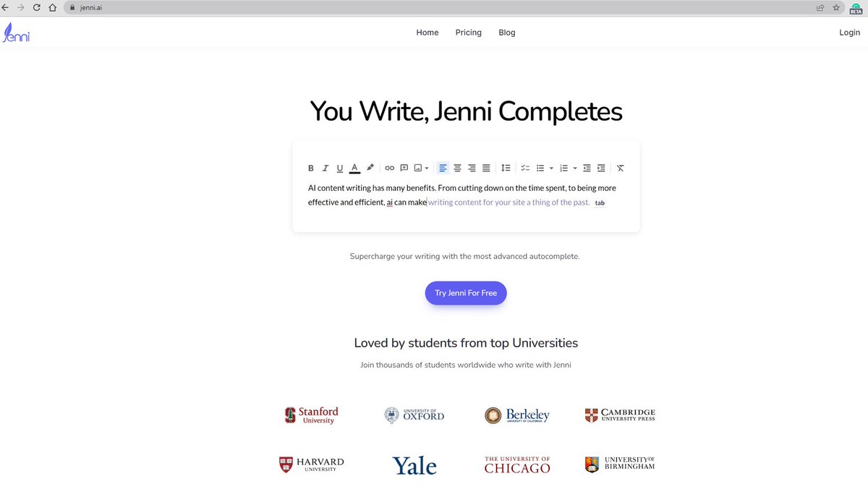The image size is (868, 487).
Task: Insert a link with the chain icon
Action: tap(390, 168)
